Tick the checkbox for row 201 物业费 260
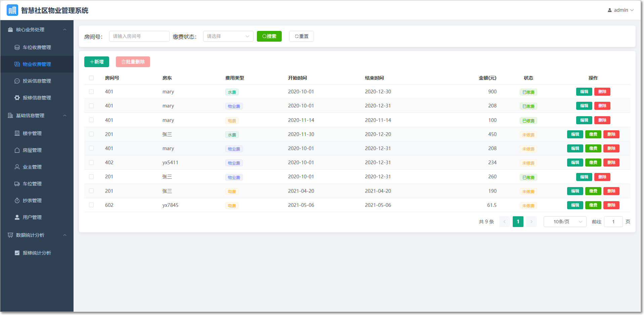The width and height of the screenshot is (644, 315). point(91,177)
